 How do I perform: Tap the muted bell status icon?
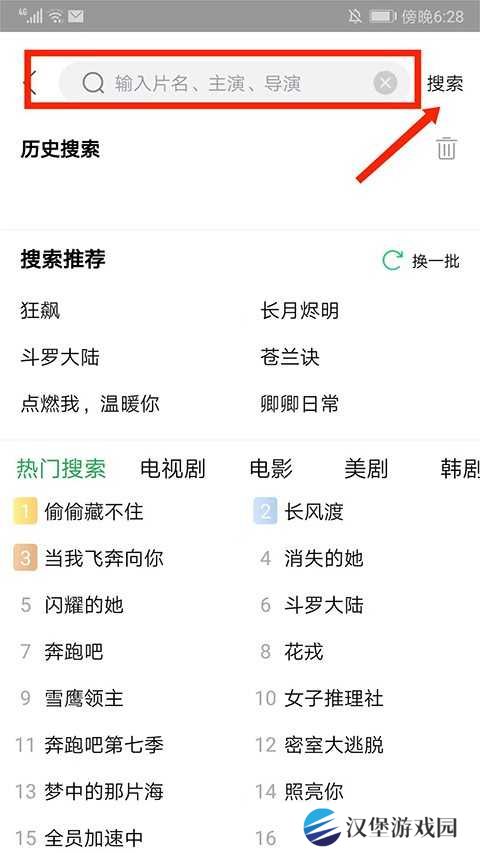click(355, 16)
